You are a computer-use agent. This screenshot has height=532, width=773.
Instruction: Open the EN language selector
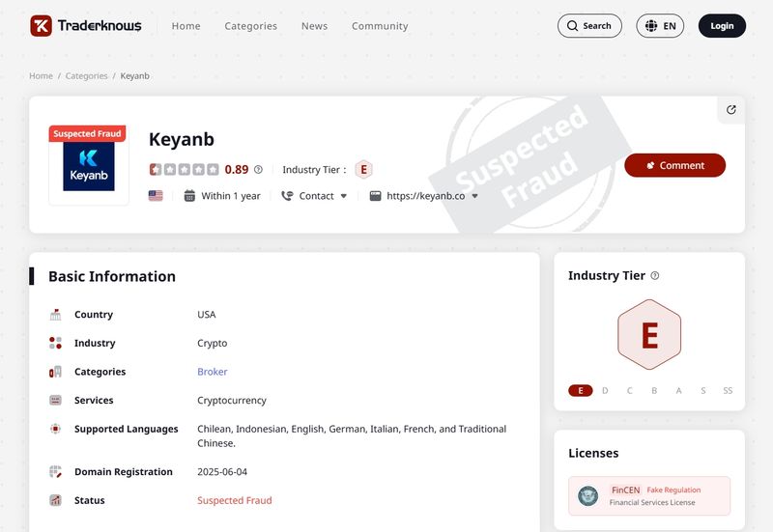point(660,26)
